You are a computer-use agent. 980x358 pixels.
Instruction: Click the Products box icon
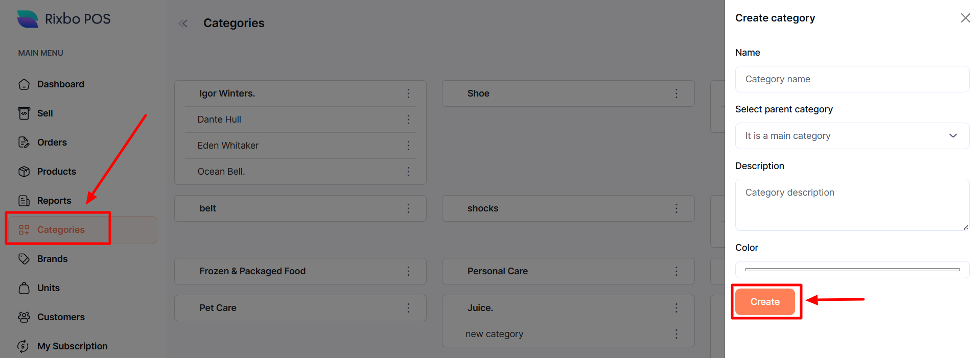tap(24, 172)
